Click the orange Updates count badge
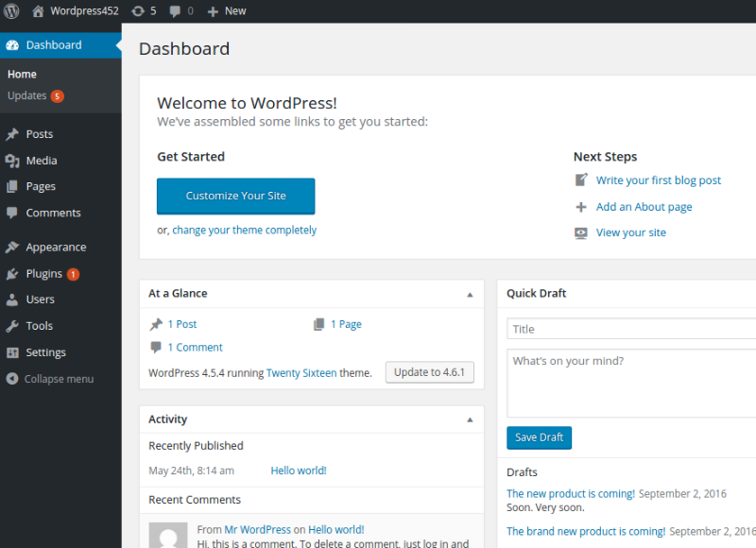Screen dimensions: 756x548 (x=58, y=96)
